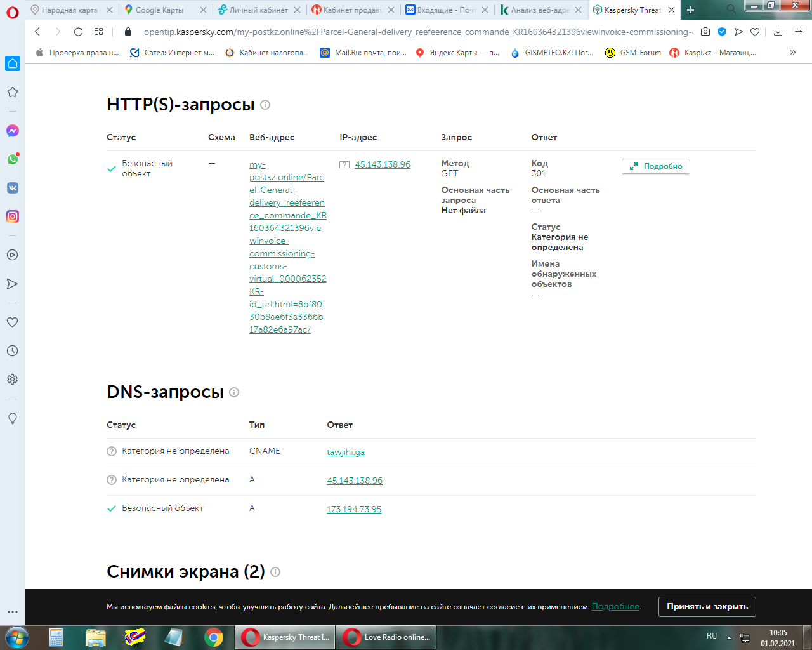Open Pinboards heart icon in sidebar
This screenshot has width=812, height=650.
point(13,322)
